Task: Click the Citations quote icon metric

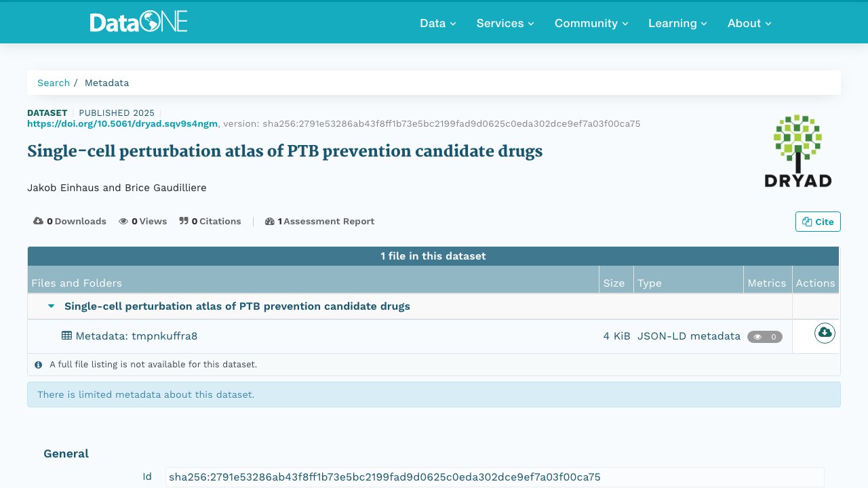Action: [x=184, y=221]
